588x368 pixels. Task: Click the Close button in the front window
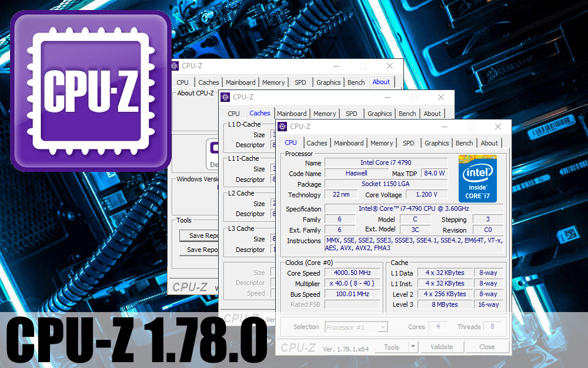pos(487,347)
